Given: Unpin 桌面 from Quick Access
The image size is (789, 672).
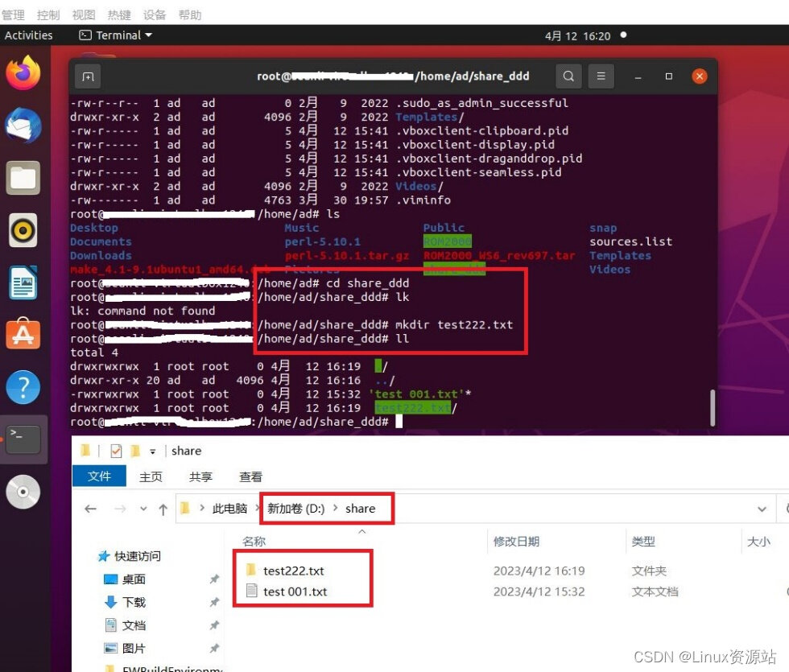Looking at the screenshot, I should click(x=214, y=579).
